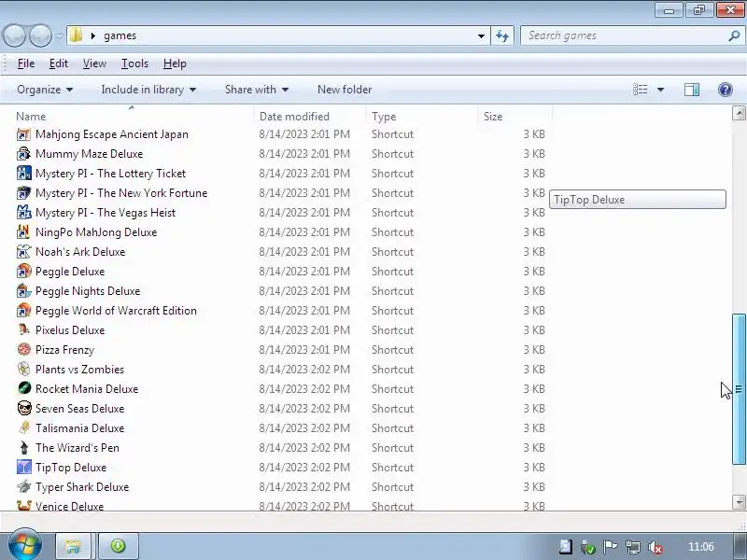The image size is (747, 560).
Task: Open the File menu
Action: [x=26, y=63]
